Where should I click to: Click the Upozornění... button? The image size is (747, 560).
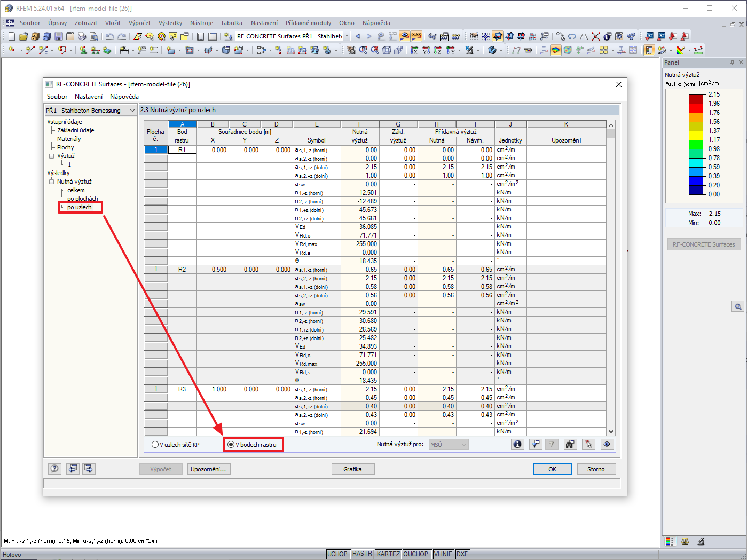(x=208, y=469)
